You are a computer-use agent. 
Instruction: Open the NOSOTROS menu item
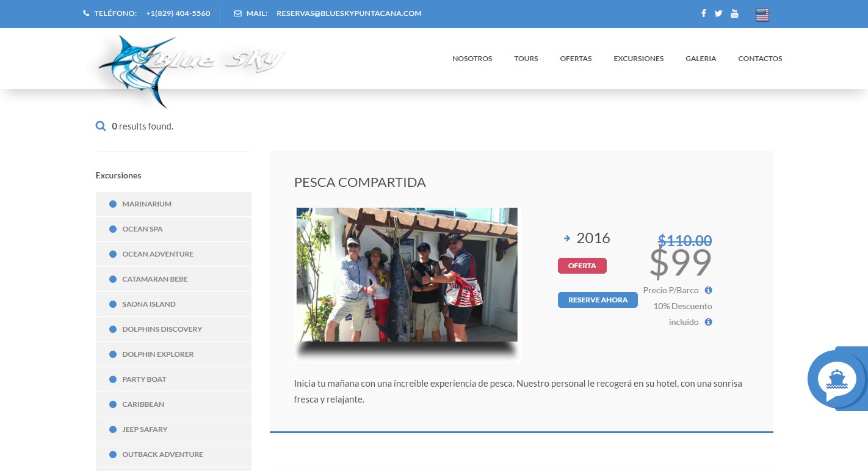tap(472, 59)
